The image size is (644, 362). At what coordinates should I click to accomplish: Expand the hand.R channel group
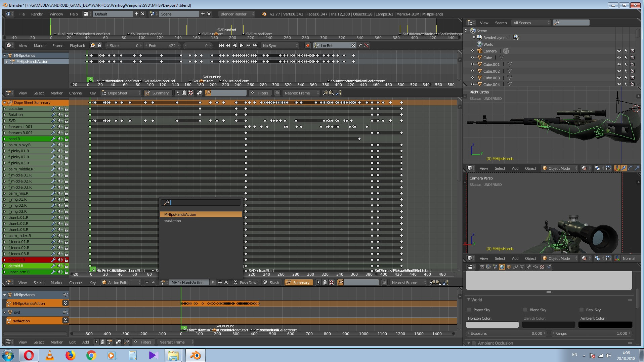4,139
